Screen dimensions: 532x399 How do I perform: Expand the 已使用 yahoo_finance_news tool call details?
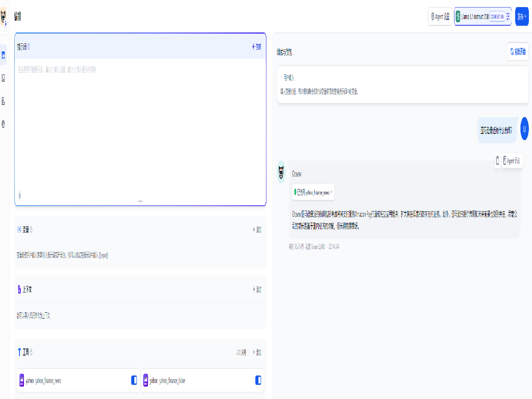click(313, 192)
